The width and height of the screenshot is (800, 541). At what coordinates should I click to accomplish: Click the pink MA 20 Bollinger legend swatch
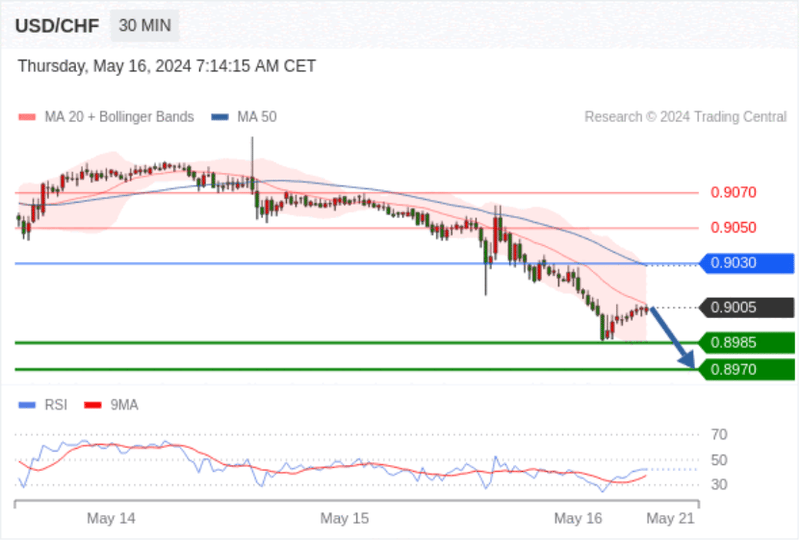pos(27,117)
